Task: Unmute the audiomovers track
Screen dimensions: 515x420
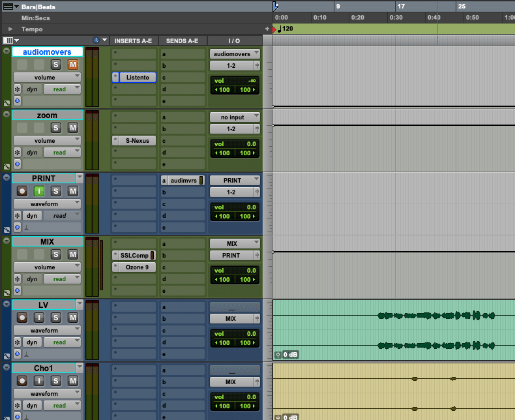Action: coord(72,65)
